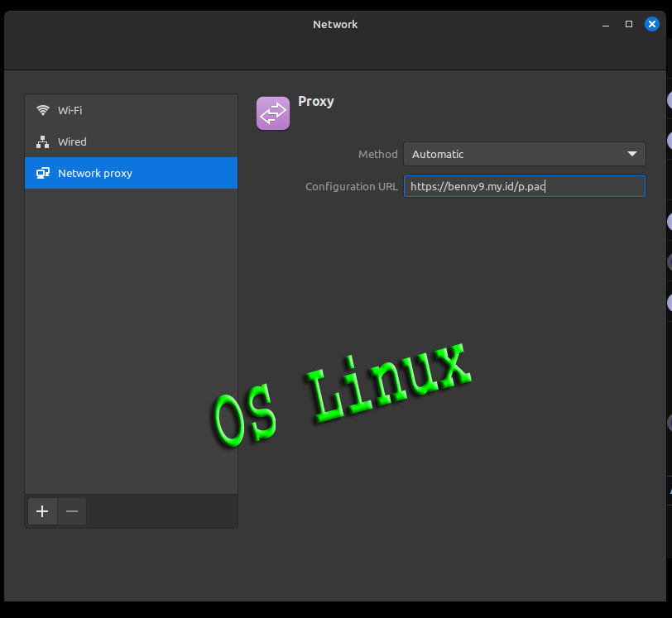
Task: Select the Wi-Fi entry in sidebar
Action: pos(131,110)
